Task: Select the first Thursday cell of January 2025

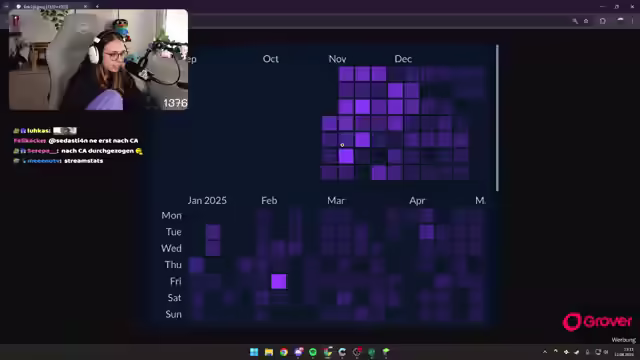Action: (x=196, y=265)
